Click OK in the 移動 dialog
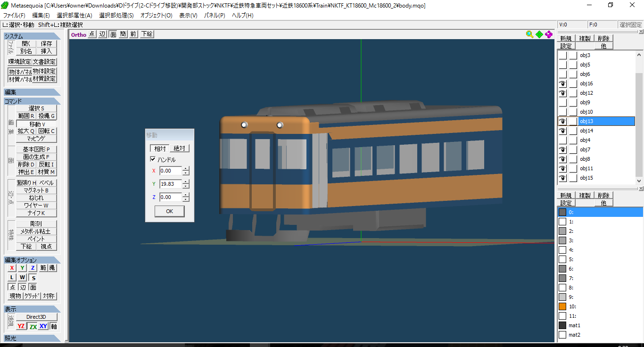This screenshot has width=644, height=347. click(x=169, y=211)
